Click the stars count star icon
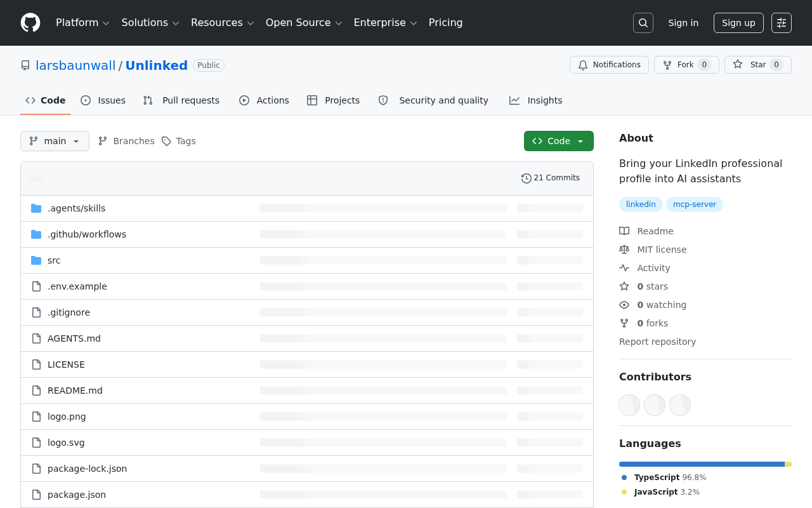The height and width of the screenshot is (508, 812). click(624, 286)
